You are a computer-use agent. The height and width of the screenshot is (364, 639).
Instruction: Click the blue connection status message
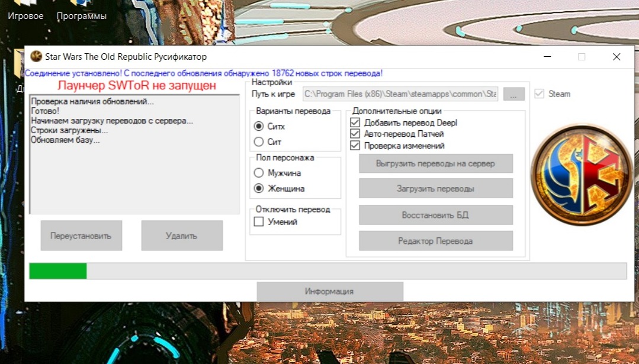(x=204, y=74)
